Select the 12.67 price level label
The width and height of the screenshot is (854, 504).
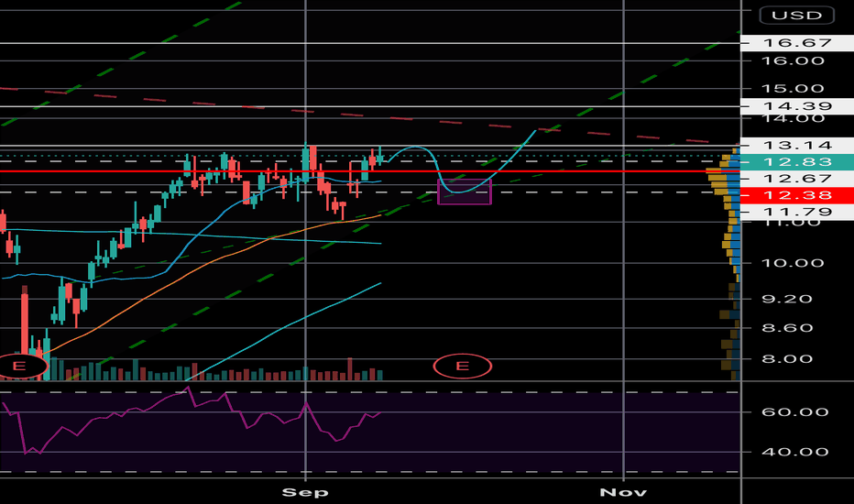tap(797, 179)
